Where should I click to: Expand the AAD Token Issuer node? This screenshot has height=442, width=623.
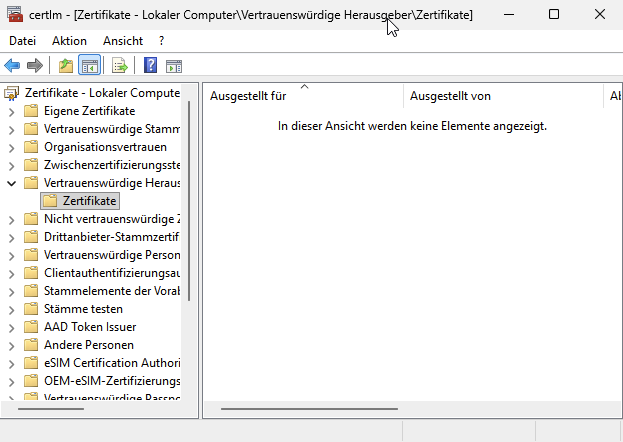[x=11, y=327]
